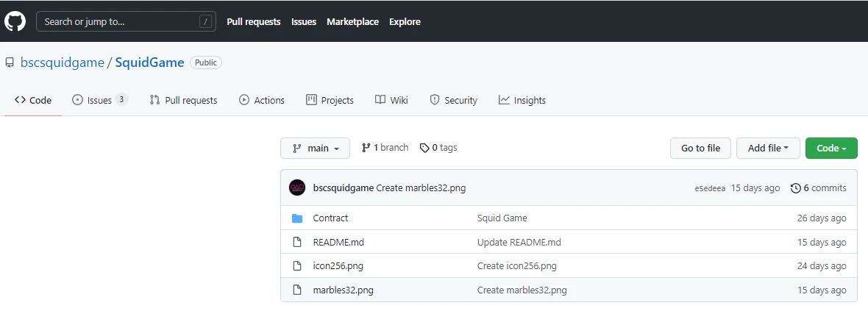Click the bscsquidgame commit author avatar

point(297,187)
